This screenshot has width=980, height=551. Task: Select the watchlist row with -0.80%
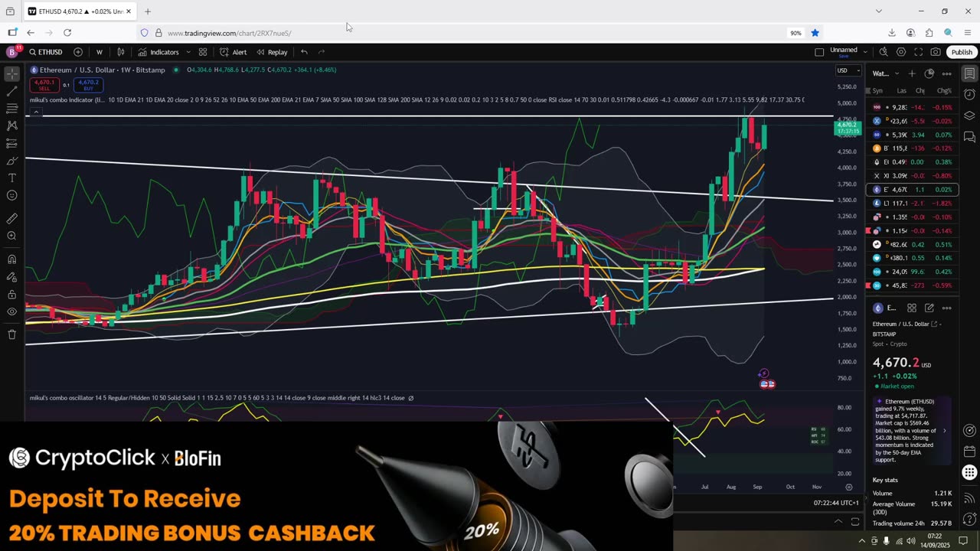tap(912, 176)
